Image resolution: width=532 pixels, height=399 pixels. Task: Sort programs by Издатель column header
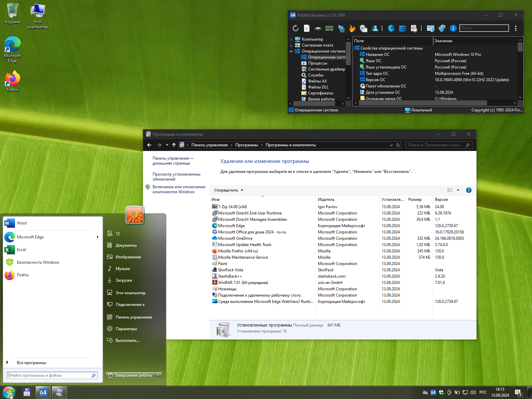coord(347,199)
